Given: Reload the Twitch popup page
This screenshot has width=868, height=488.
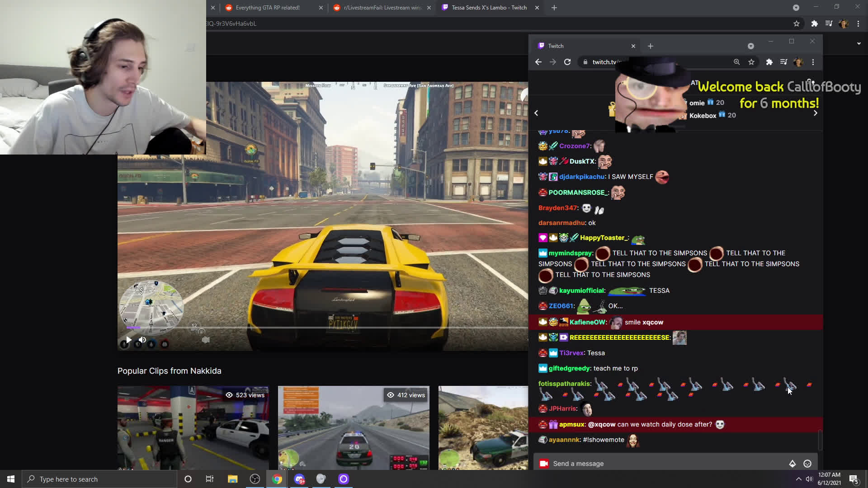Looking at the screenshot, I should pos(567,62).
